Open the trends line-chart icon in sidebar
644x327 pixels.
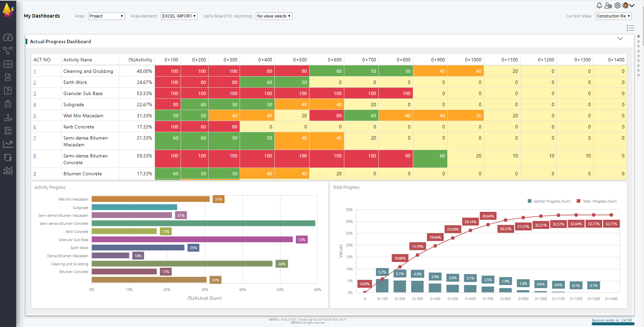8,144
